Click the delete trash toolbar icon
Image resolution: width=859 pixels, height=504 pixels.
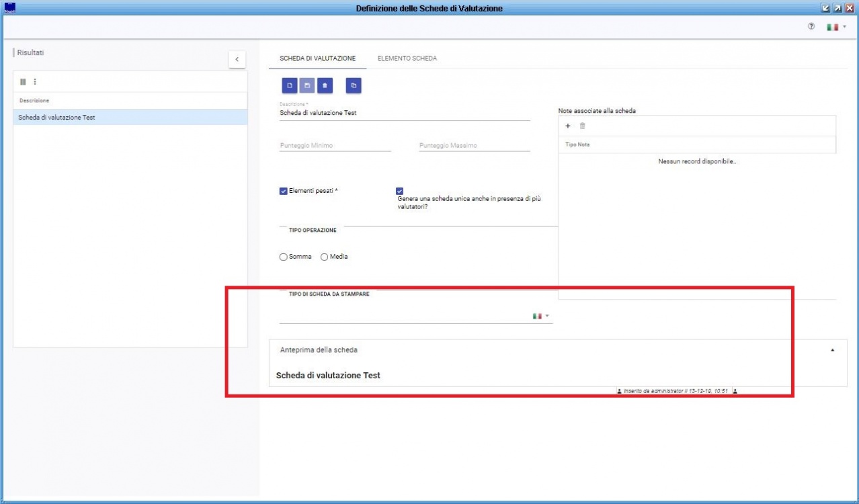[325, 86]
